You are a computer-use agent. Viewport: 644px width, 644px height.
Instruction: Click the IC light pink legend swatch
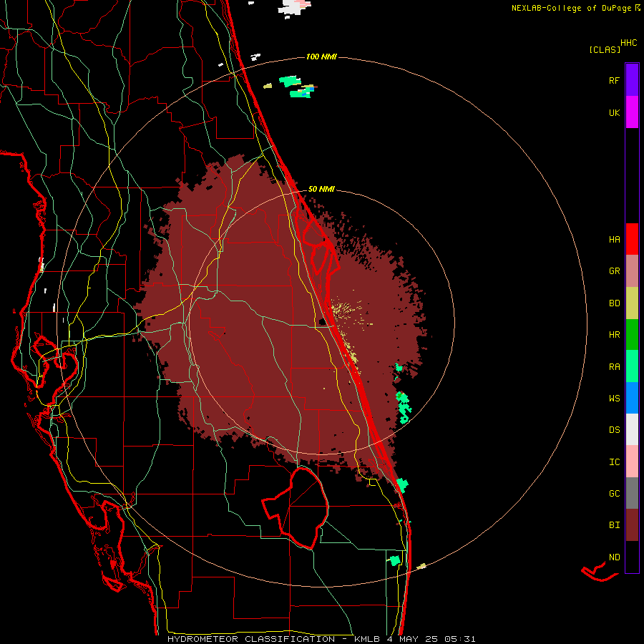tap(632, 462)
